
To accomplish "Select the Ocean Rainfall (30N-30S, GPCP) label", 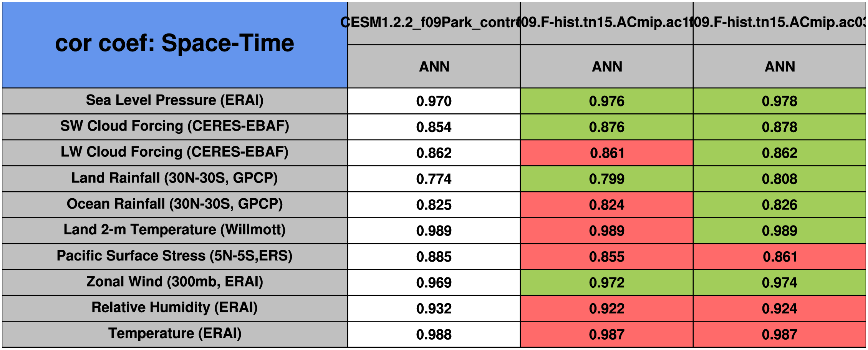I will pyautogui.click(x=174, y=204).
